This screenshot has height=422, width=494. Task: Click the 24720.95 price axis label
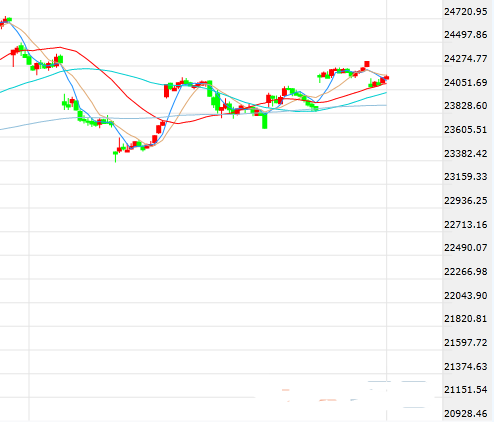point(465,12)
